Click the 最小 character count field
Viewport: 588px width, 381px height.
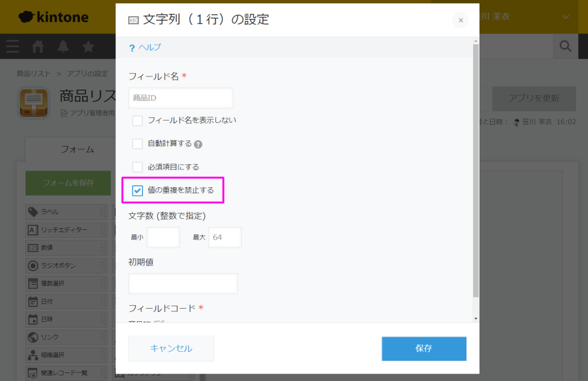pos(163,237)
